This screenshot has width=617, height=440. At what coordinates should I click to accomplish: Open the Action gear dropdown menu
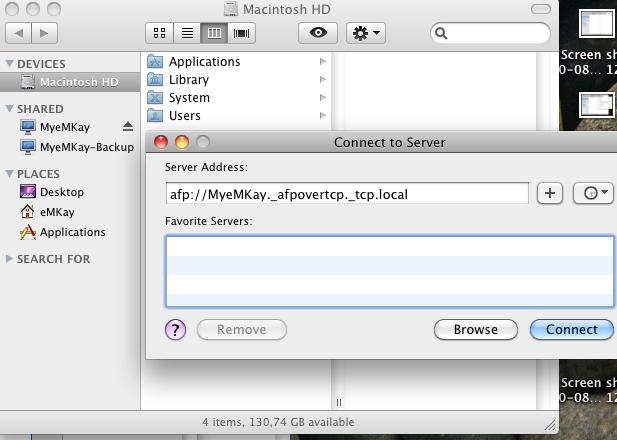(366, 33)
